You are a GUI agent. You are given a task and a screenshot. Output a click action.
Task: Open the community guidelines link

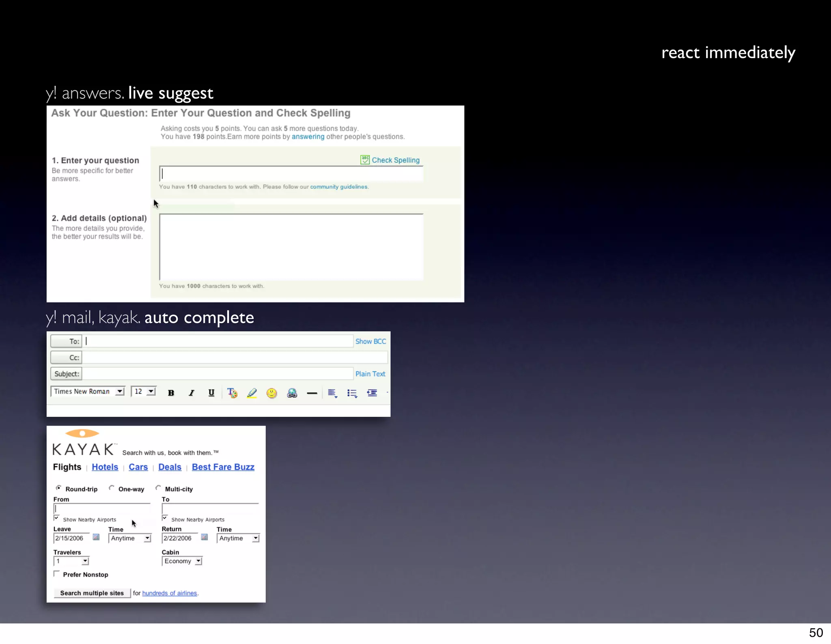[x=339, y=187]
